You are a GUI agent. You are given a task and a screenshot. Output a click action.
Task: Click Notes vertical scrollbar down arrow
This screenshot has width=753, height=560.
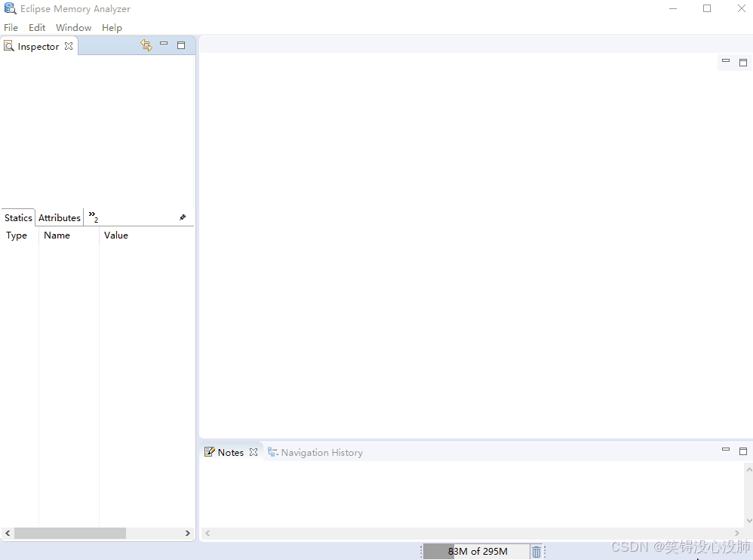(x=749, y=521)
